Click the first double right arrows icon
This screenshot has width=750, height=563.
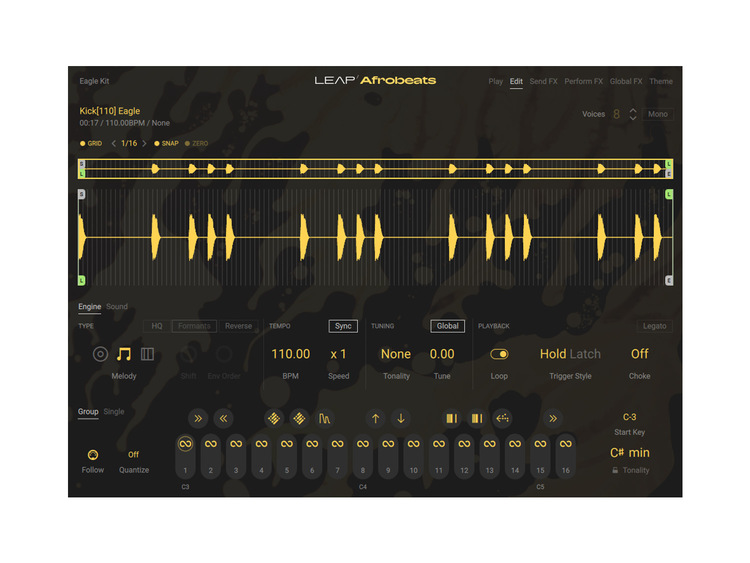click(x=198, y=419)
